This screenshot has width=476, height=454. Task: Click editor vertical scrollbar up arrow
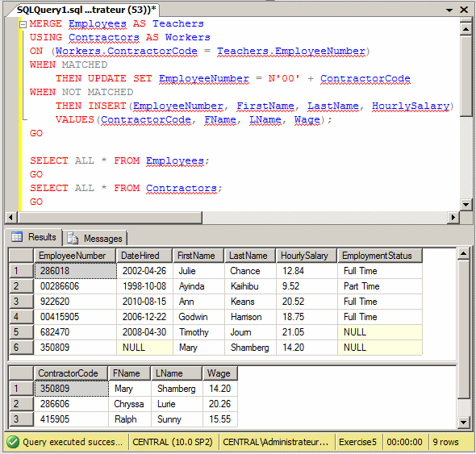click(x=466, y=30)
